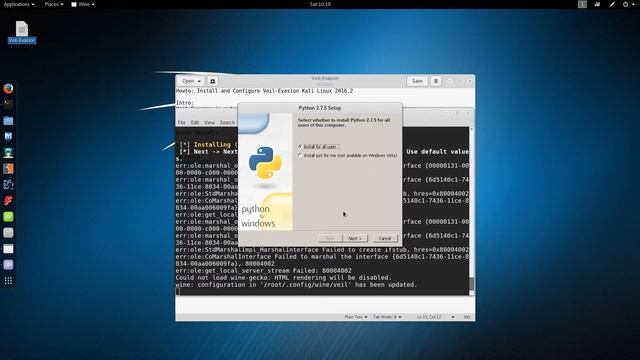This screenshot has width=640, height=360.
Task: Expand the gedit Open dropdown
Action: coord(191,81)
